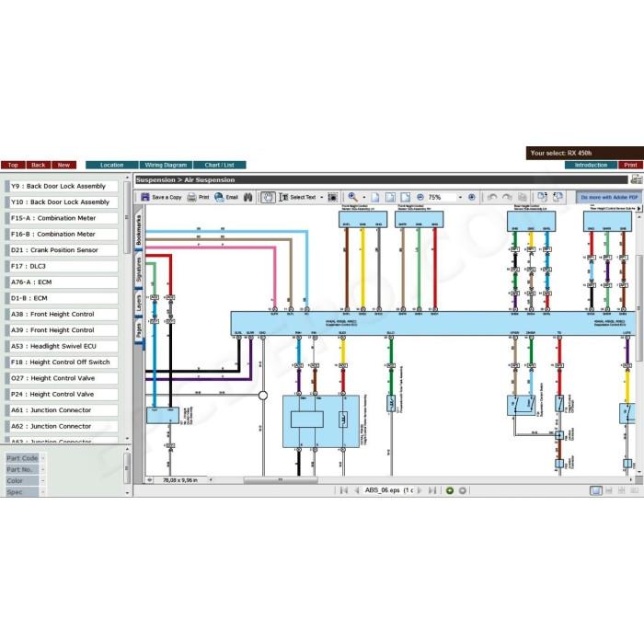Image resolution: width=644 pixels, height=644 pixels.
Task: Switch to the Location tab
Action: [x=111, y=165]
